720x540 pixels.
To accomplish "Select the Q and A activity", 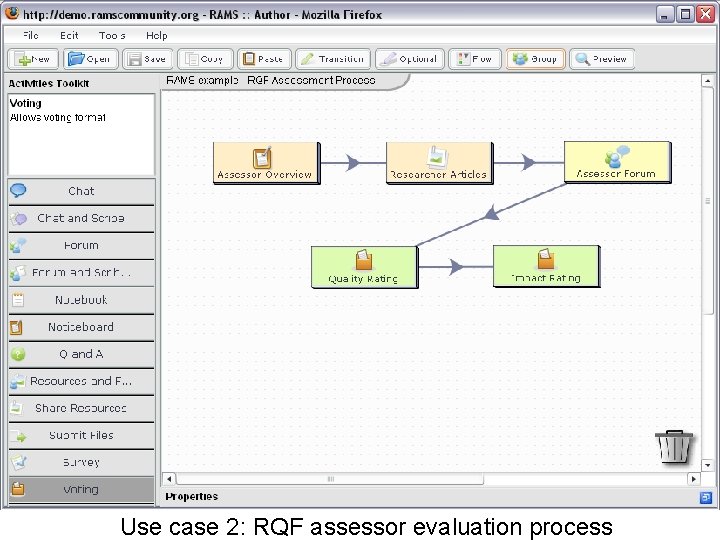I will pos(81,354).
